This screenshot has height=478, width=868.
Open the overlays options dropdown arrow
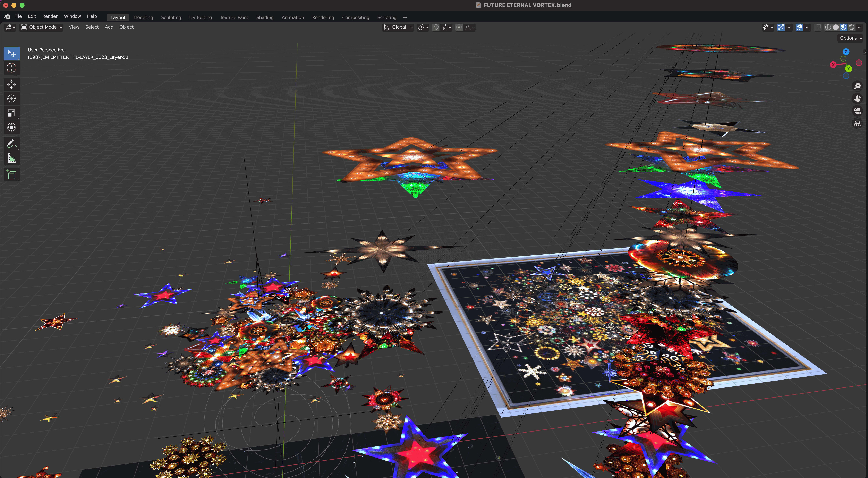[x=807, y=27]
